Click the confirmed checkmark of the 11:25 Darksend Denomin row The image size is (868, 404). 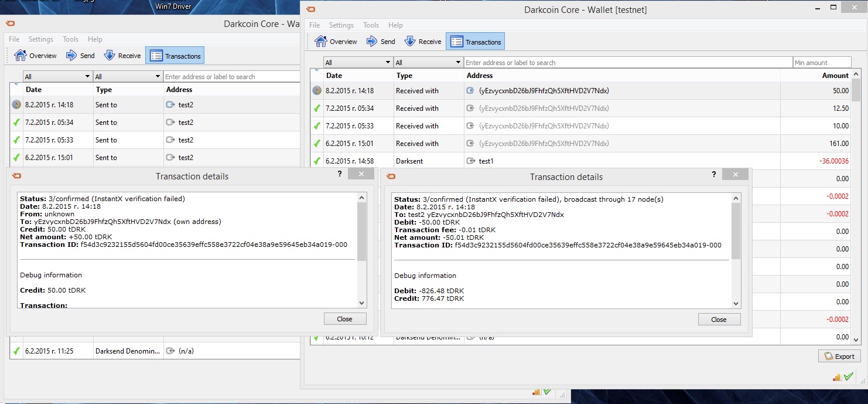tap(16, 351)
